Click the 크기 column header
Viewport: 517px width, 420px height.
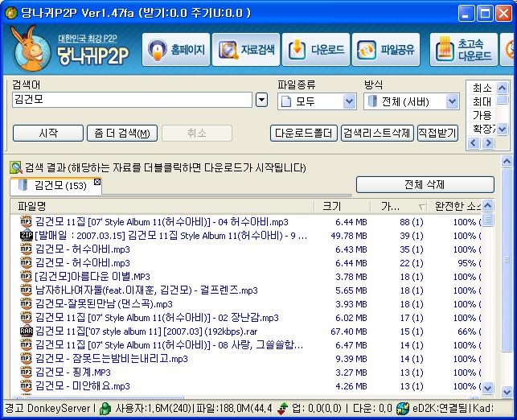tap(343, 207)
